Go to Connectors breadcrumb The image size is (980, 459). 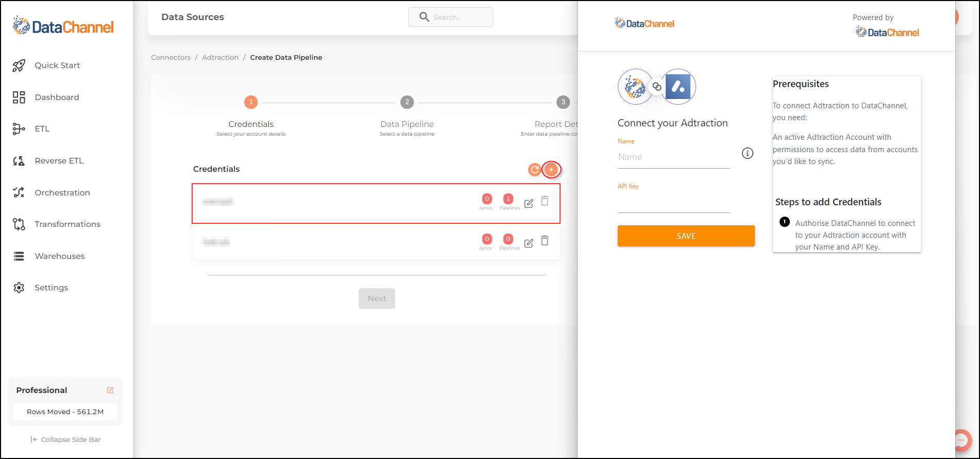click(x=171, y=58)
